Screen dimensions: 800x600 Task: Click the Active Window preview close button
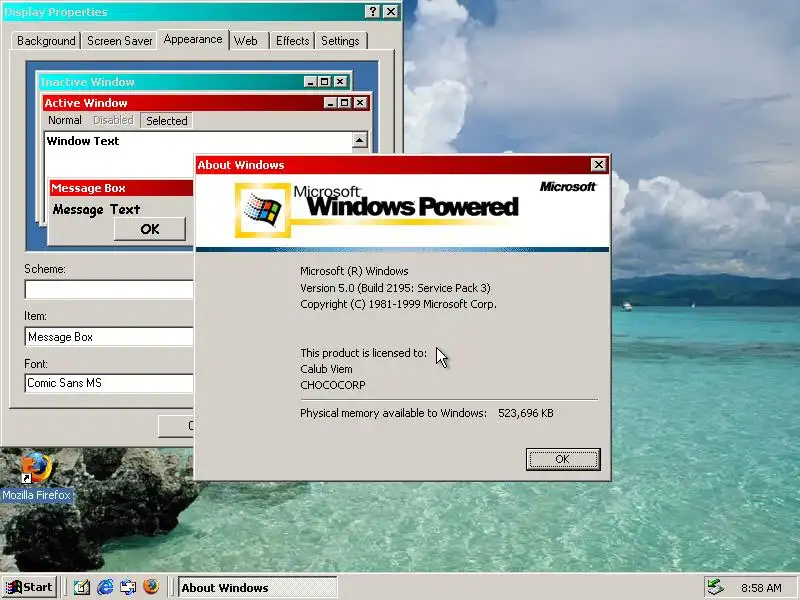point(360,103)
